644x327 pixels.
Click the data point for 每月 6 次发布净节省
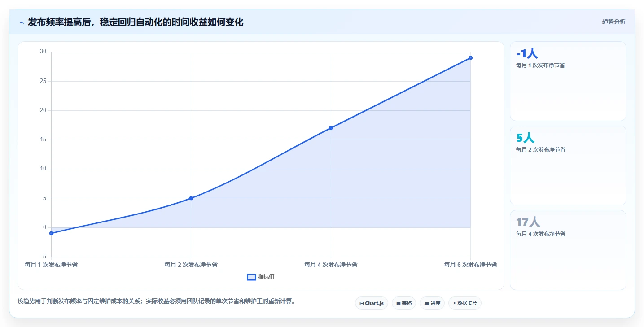click(x=470, y=57)
